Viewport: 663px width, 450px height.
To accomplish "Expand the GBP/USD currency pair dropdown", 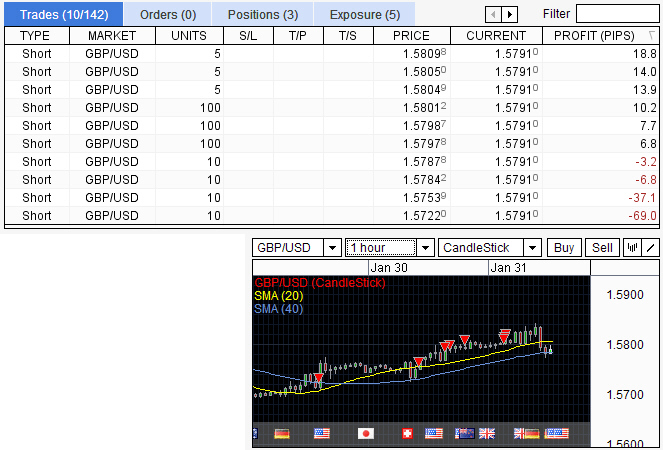I will (331, 248).
